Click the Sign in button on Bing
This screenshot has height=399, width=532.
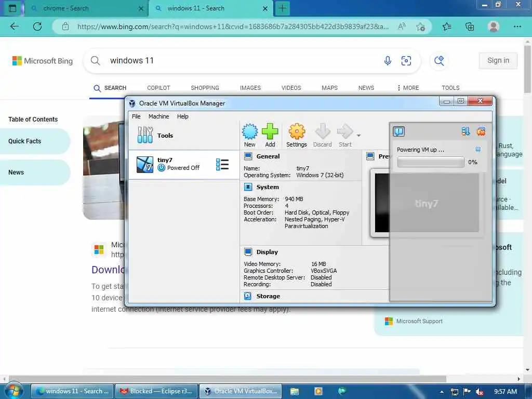498,60
